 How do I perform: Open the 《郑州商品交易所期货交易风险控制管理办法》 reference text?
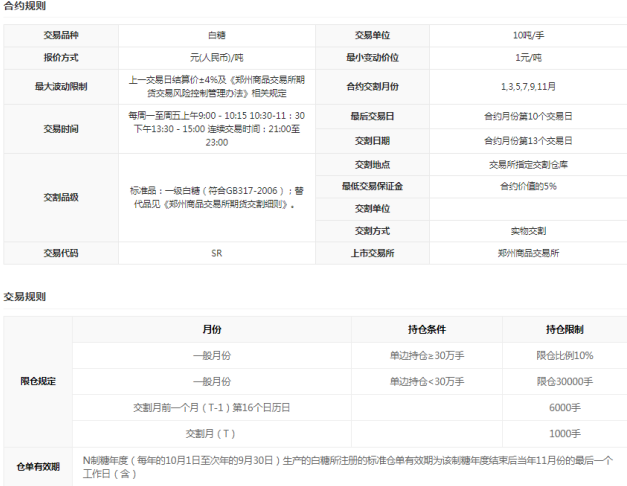(216, 85)
